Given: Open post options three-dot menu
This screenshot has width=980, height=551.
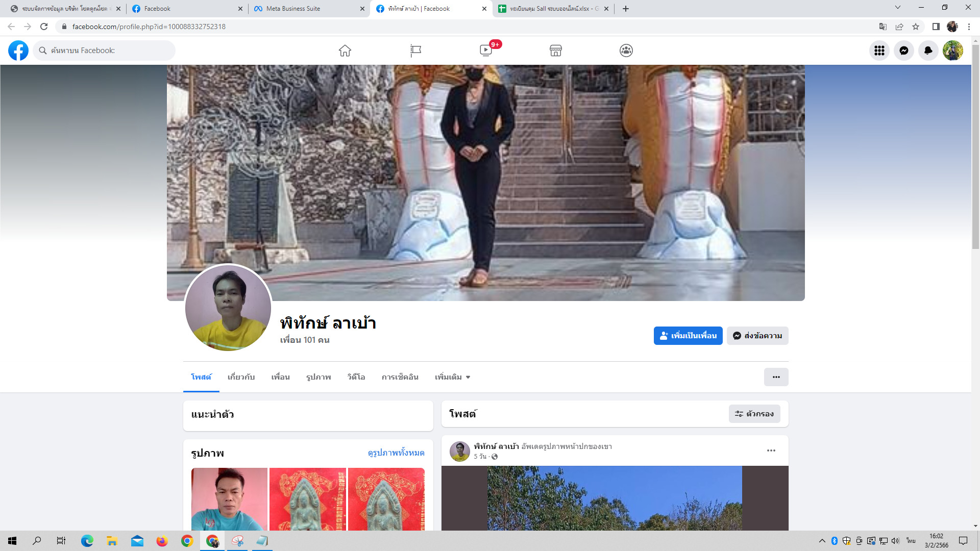Looking at the screenshot, I should (771, 450).
